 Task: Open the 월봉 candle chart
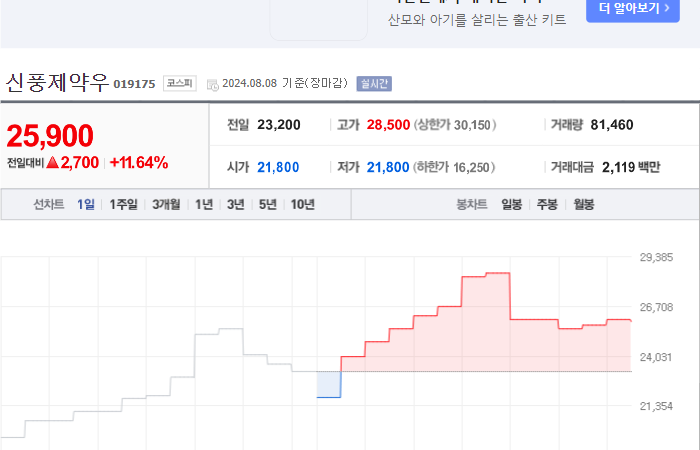tap(584, 204)
